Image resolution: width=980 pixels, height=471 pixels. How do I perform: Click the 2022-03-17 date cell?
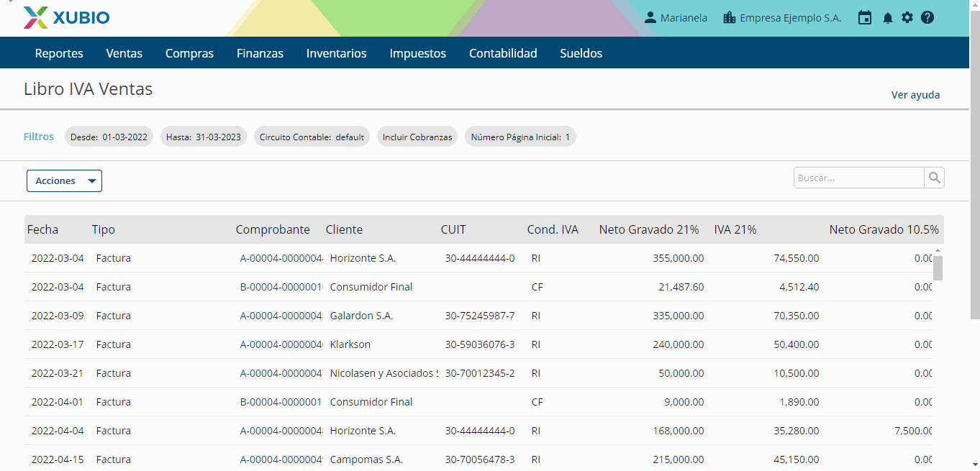[x=58, y=344]
